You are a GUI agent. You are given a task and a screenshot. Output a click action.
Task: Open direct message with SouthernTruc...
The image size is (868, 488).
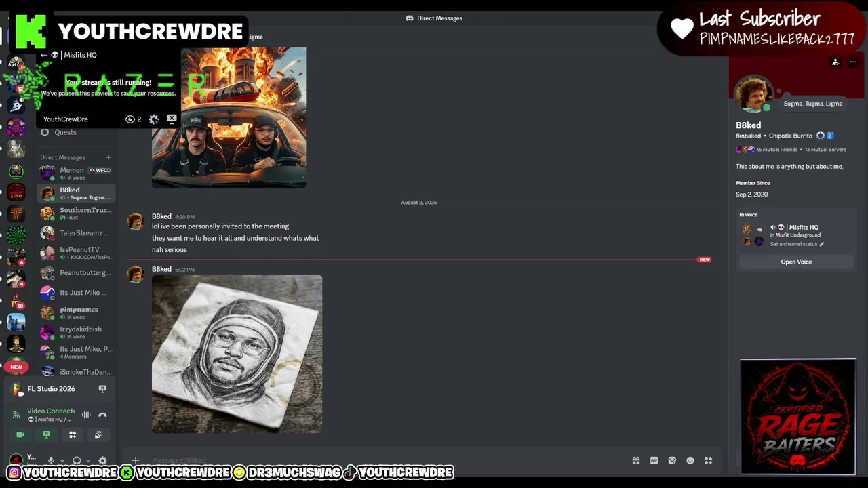[x=76, y=213]
